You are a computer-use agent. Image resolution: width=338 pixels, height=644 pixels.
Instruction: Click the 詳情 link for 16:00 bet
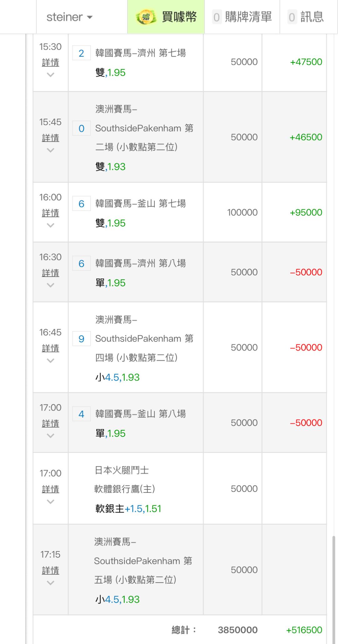pyautogui.click(x=50, y=213)
